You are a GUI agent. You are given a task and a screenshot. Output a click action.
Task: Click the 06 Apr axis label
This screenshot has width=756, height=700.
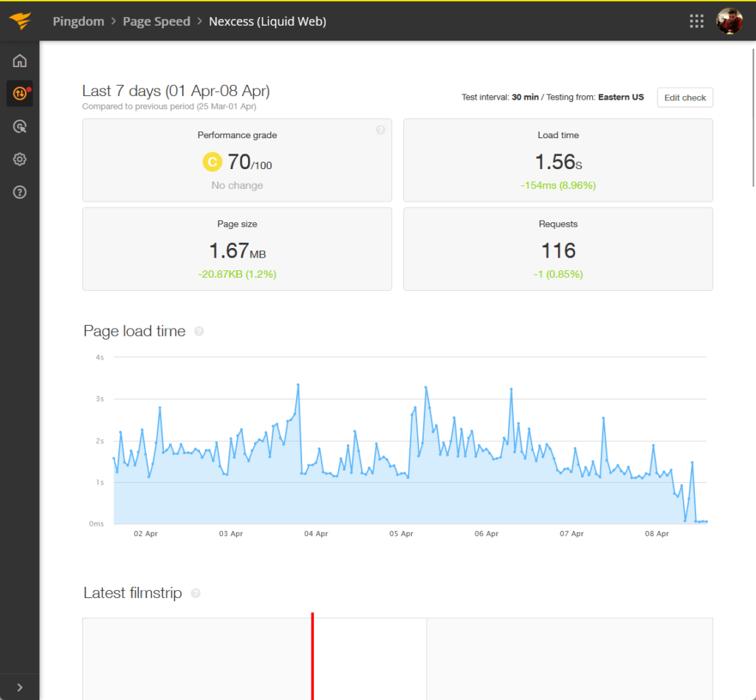click(486, 534)
